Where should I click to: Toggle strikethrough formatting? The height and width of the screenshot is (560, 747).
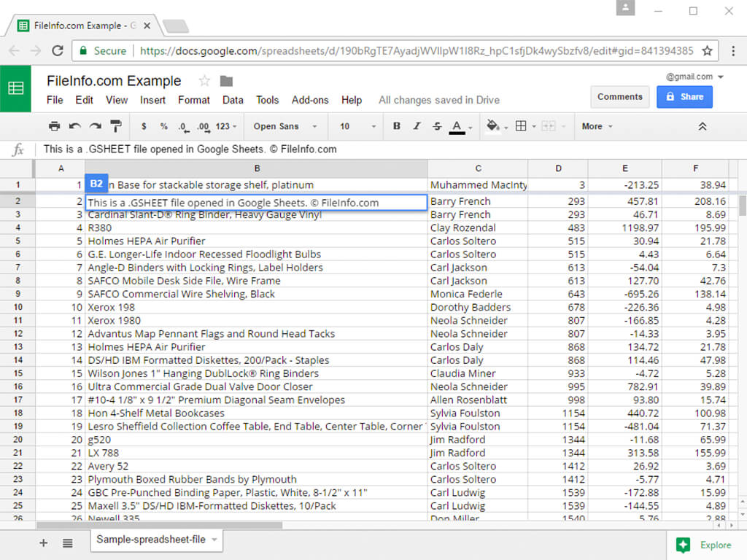tap(437, 126)
